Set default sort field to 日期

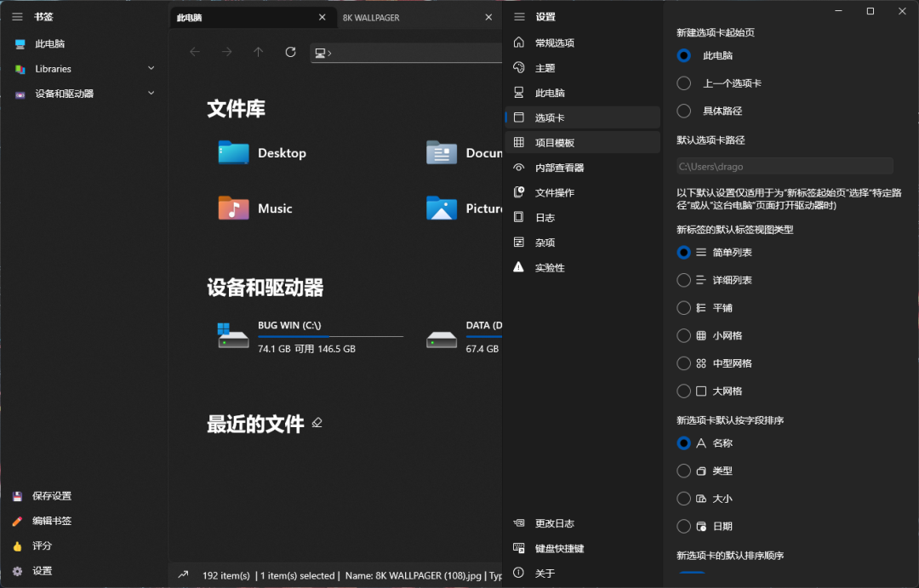(683, 526)
